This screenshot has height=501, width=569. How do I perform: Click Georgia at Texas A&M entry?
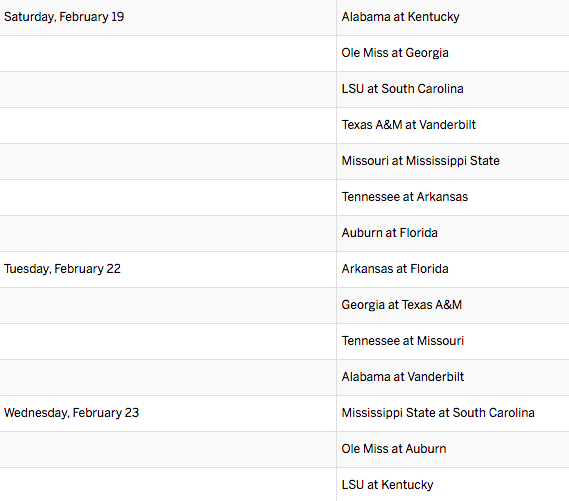401,305
